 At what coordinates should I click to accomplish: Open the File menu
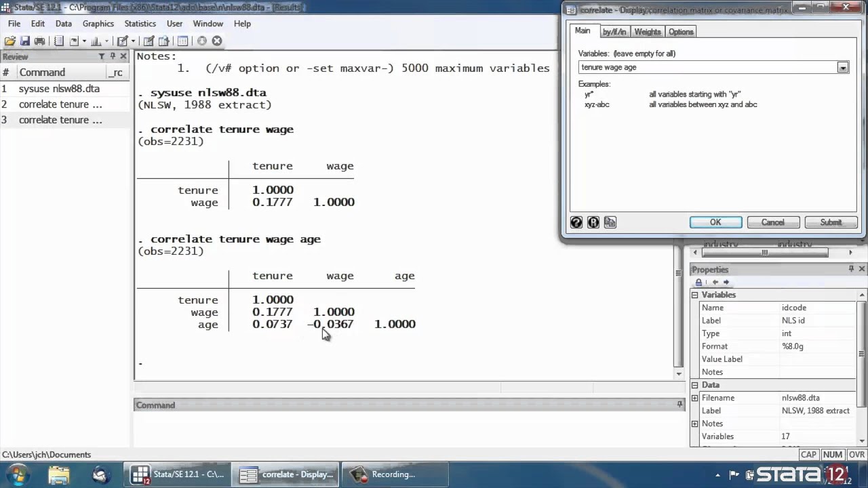14,23
